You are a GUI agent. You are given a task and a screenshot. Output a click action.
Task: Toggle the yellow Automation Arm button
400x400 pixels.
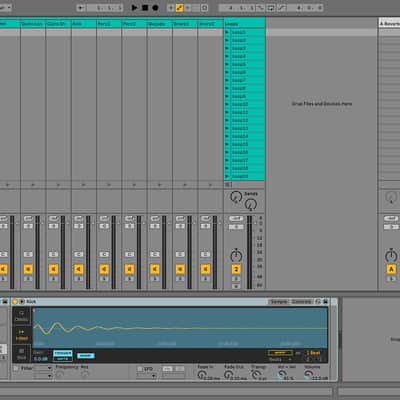179,8
